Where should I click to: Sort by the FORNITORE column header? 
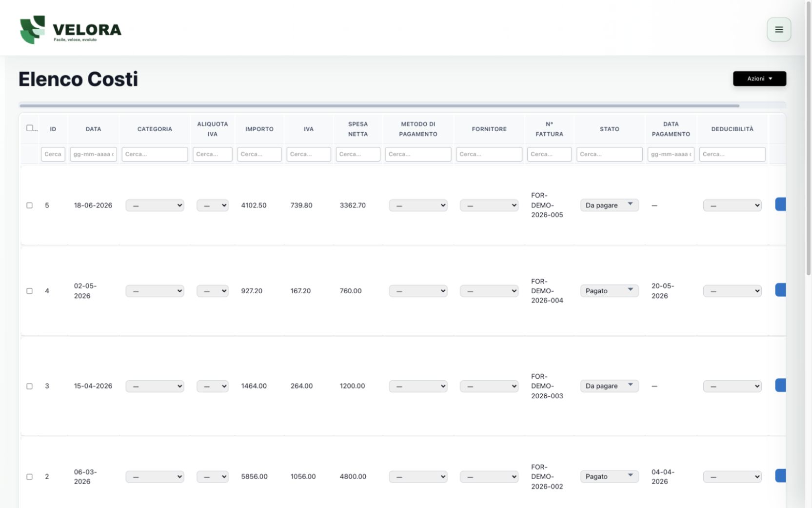click(x=489, y=129)
